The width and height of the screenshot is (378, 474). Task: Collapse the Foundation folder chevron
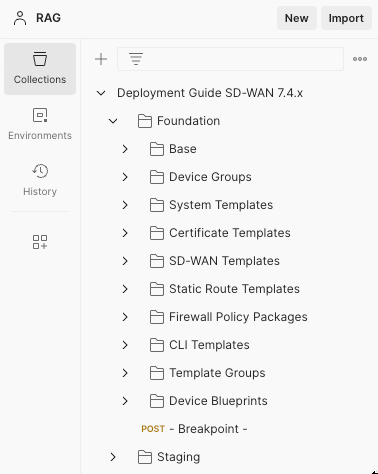coord(113,121)
